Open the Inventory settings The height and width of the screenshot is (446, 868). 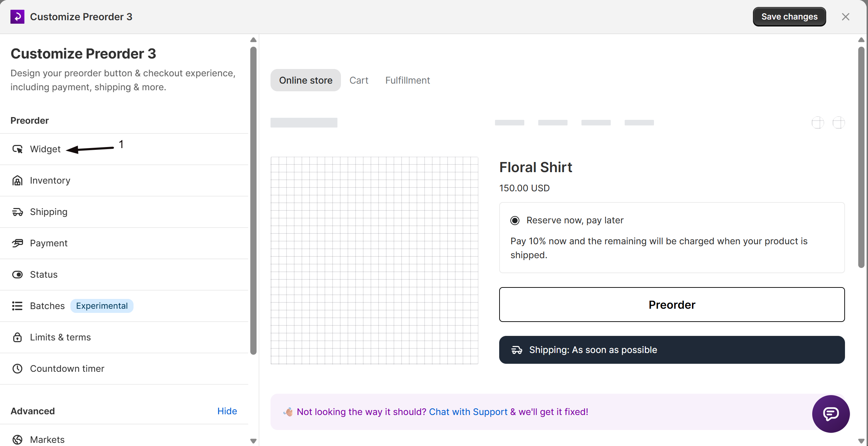coord(124,180)
